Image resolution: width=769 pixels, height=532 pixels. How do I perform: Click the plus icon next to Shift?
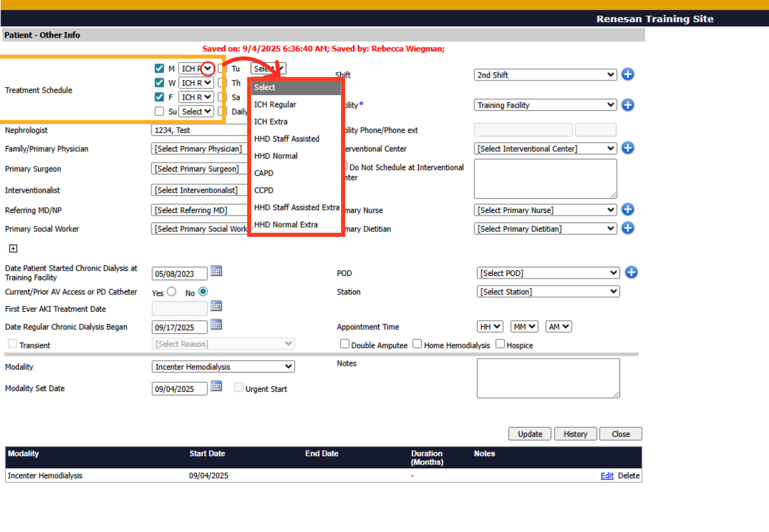pos(627,74)
